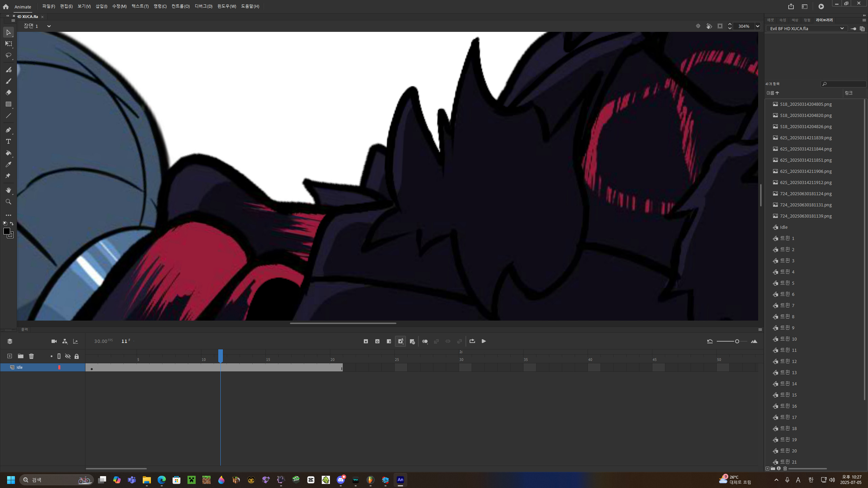The width and height of the screenshot is (868, 488).
Task: Toggle hide all layers eye icon
Action: [x=68, y=356]
